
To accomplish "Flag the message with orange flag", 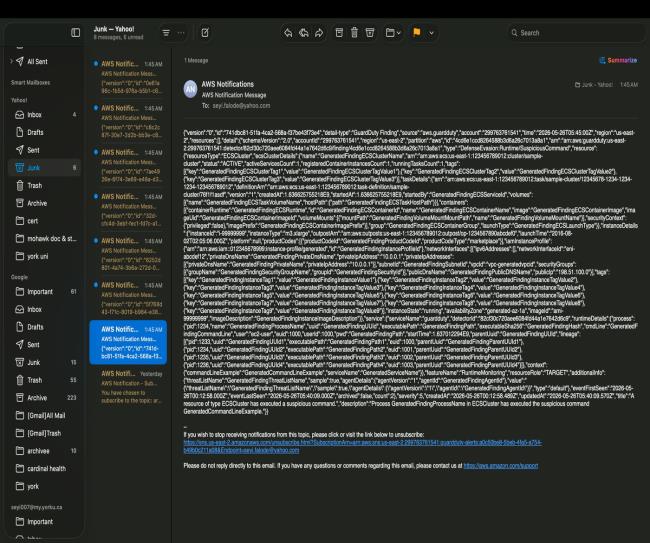I will click(x=417, y=32).
